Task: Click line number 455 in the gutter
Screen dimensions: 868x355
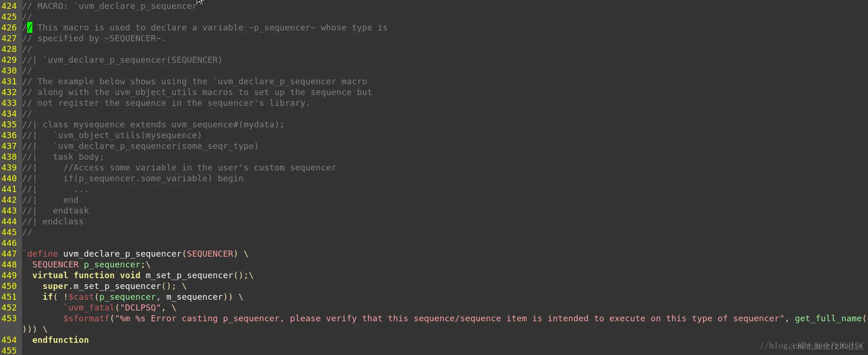Action: click(x=9, y=350)
